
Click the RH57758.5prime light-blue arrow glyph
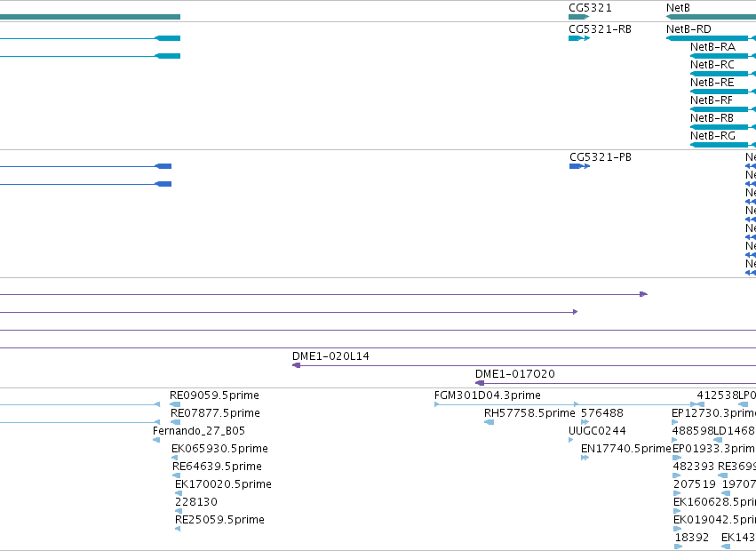click(x=489, y=422)
